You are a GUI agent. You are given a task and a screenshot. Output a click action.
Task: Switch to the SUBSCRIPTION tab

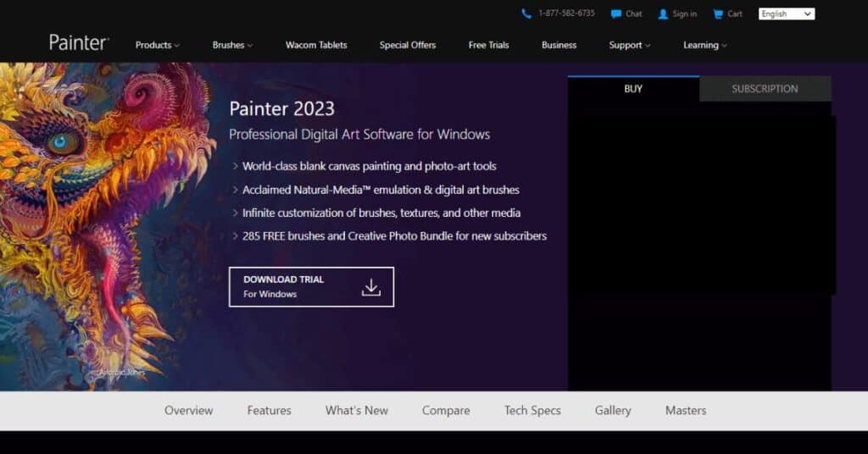click(765, 88)
